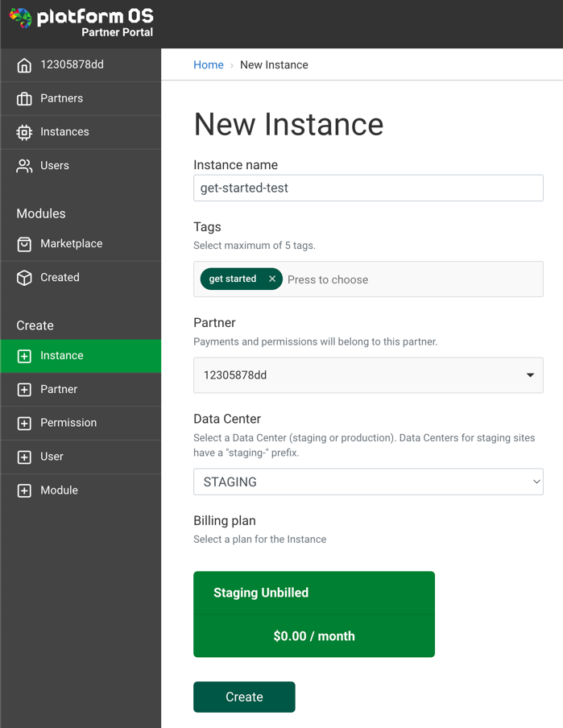Open the Users people icon

click(23, 165)
